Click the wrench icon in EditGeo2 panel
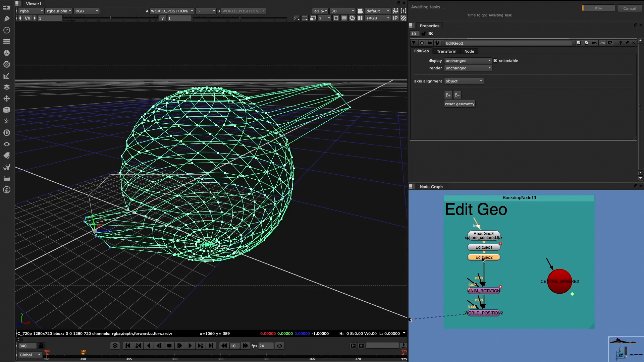This screenshot has width=644, height=362. [x=437, y=43]
